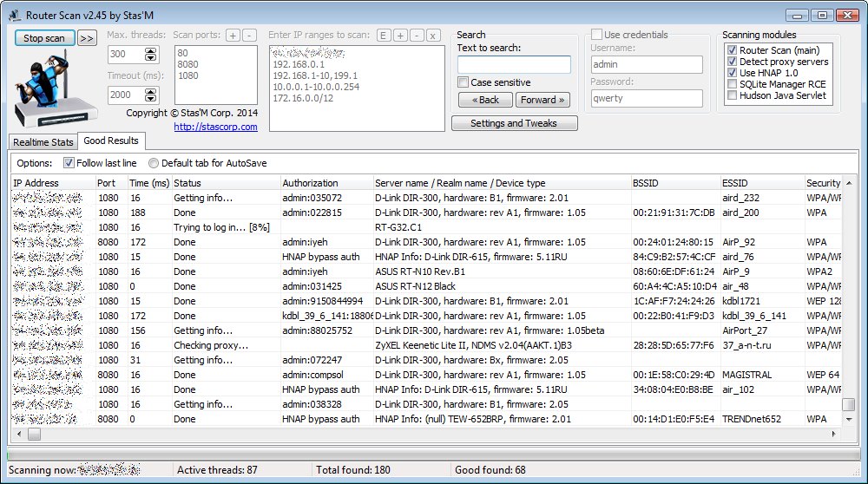Viewport: 868px width, 484px height.
Task: Sort by the Authorization column header
Action: click(x=326, y=183)
